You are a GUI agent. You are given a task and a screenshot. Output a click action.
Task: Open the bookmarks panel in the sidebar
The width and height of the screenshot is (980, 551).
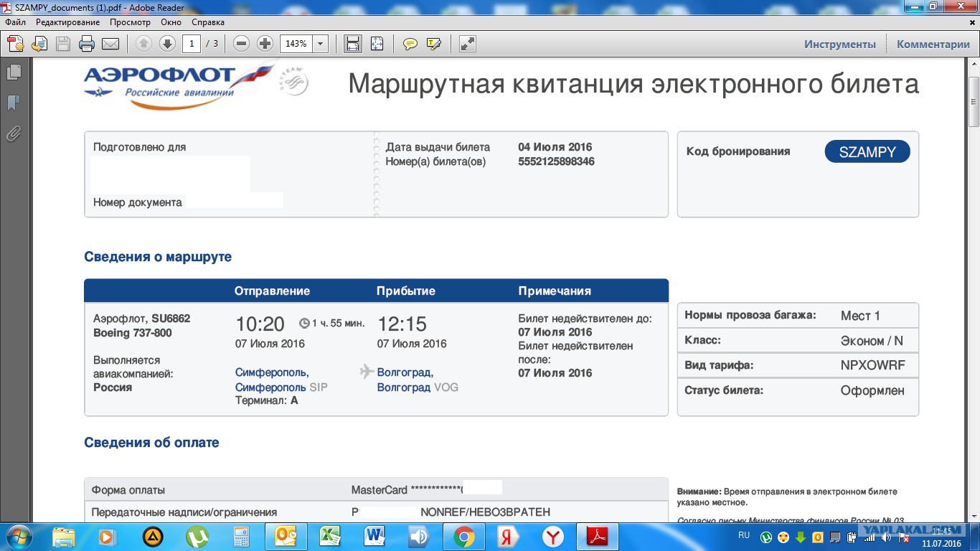[x=13, y=103]
